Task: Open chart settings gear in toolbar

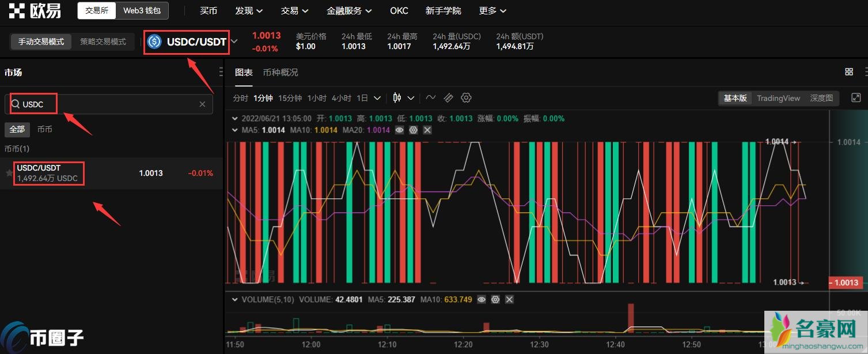Action: tap(467, 98)
